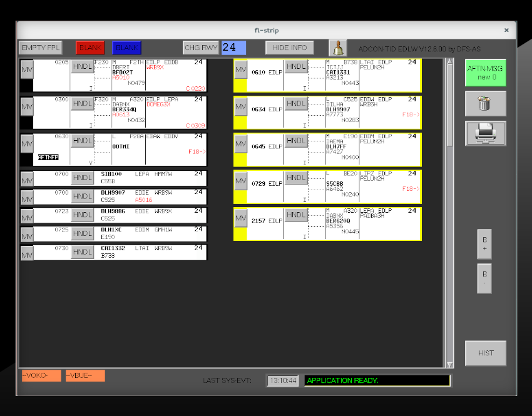Click the runway 24 input field
Image resolution: width=532 pixels, height=416 pixels.
pos(233,48)
